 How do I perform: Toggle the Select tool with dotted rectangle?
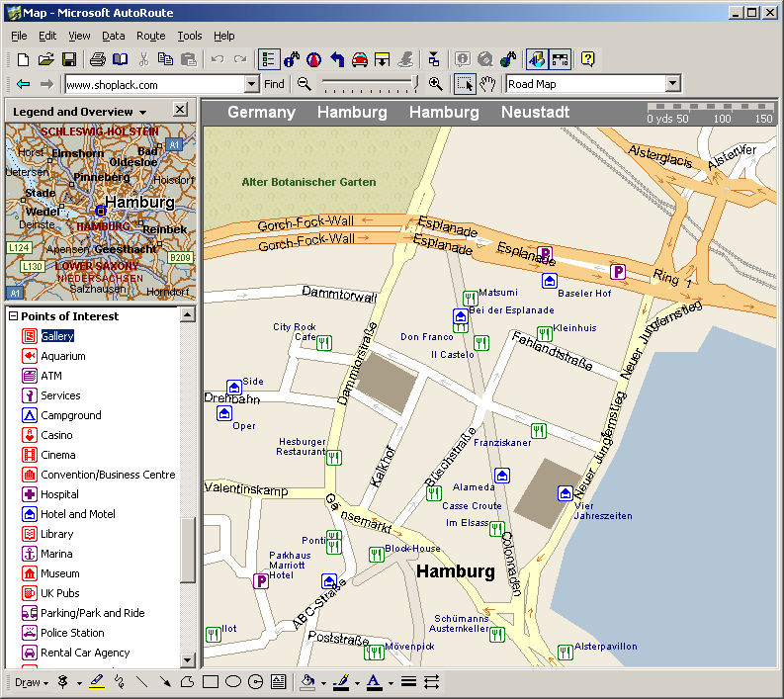click(x=465, y=84)
